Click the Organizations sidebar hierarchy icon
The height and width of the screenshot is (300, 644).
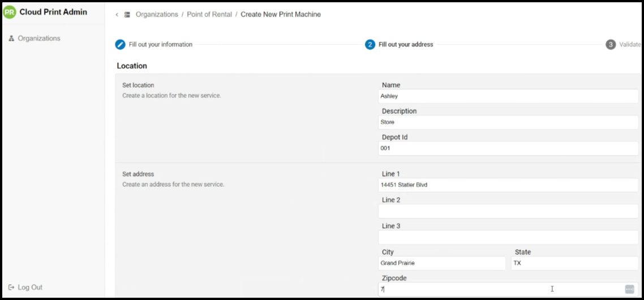11,38
